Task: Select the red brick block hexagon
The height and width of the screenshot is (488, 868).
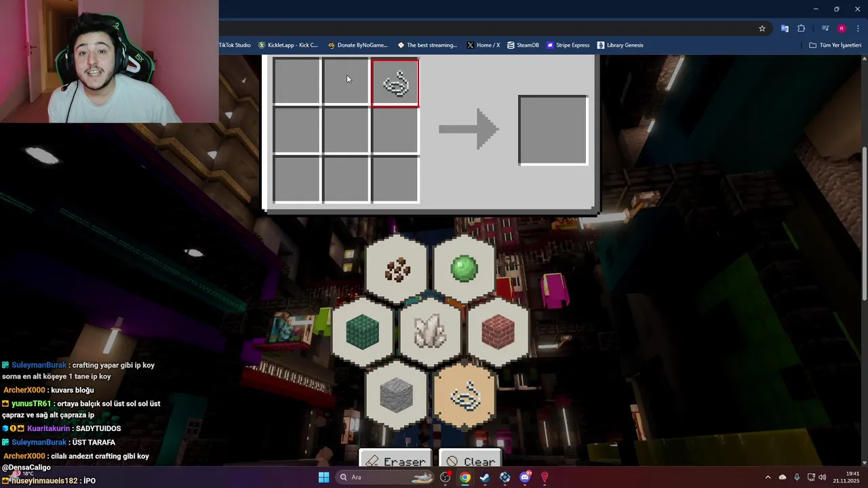Action: [498, 332]
